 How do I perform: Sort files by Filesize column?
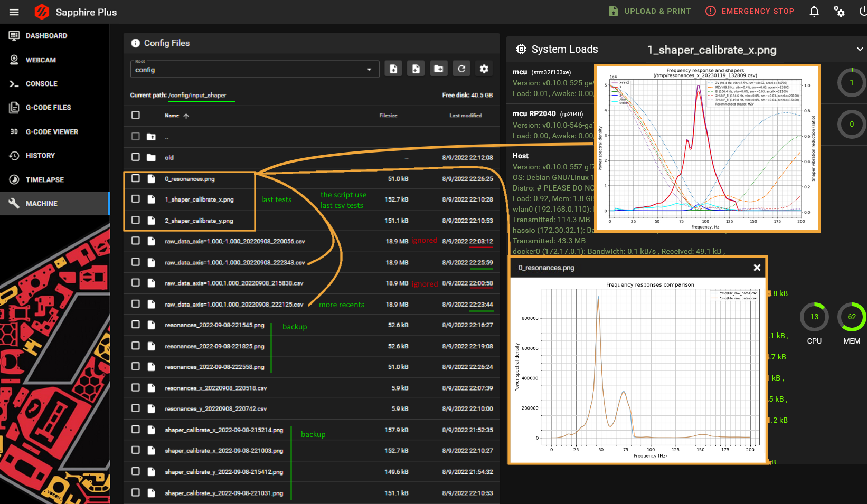[388, 116]
